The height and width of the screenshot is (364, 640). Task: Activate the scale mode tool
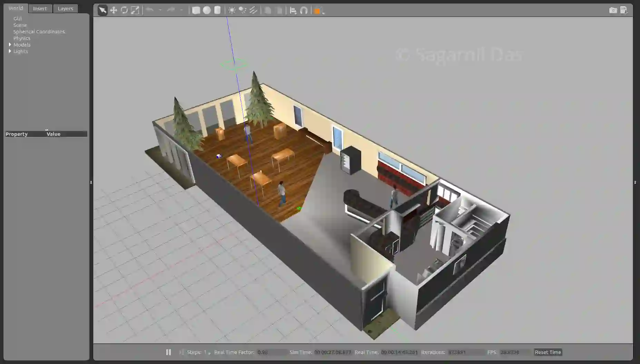[135, 10]
